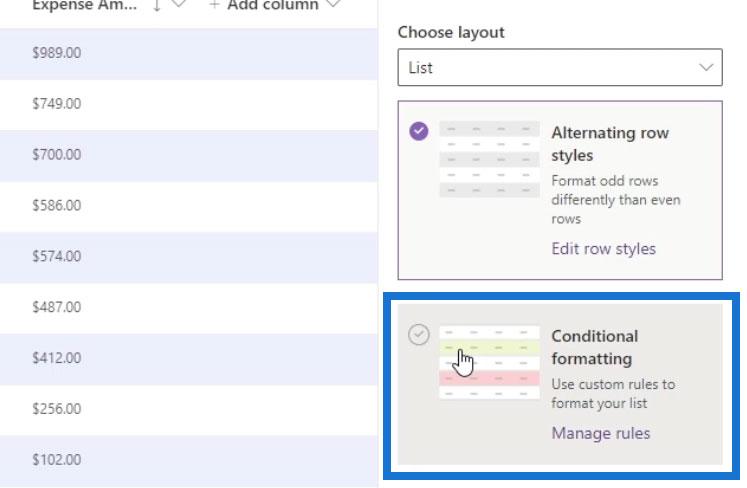747x488 pixels.
Task: Click the $487.00 expense cell
Action: 57,307
